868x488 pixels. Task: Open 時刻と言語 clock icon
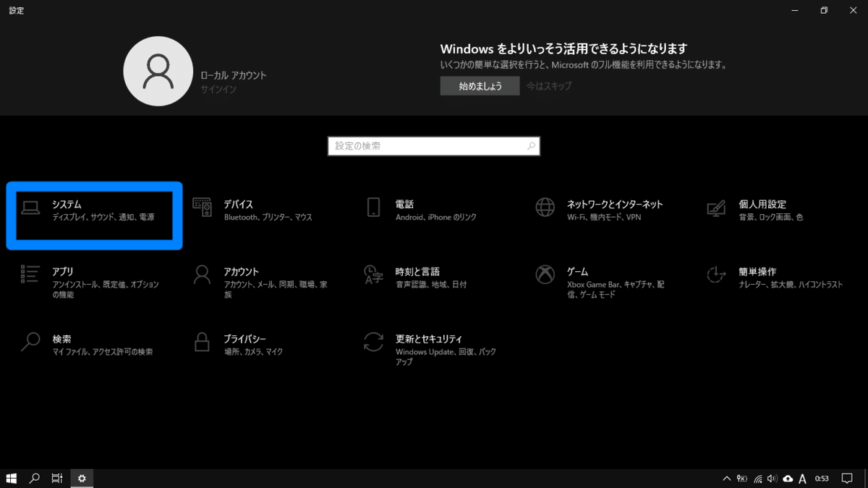tap(373, 275)
